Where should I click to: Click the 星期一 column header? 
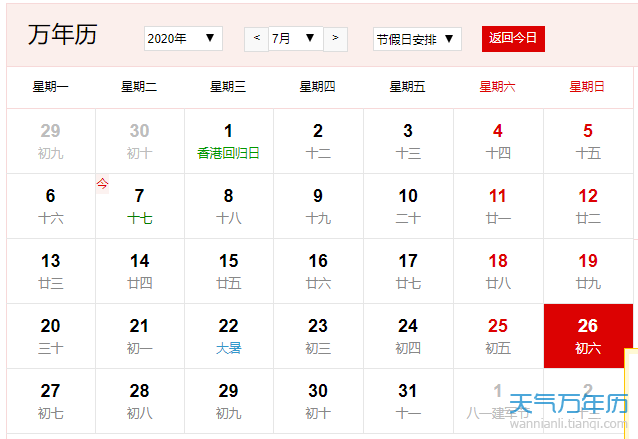(x=51, y=87)
